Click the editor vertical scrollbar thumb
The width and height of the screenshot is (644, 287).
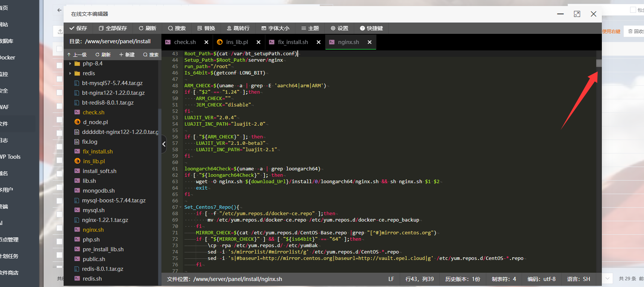tap(599, 63)
